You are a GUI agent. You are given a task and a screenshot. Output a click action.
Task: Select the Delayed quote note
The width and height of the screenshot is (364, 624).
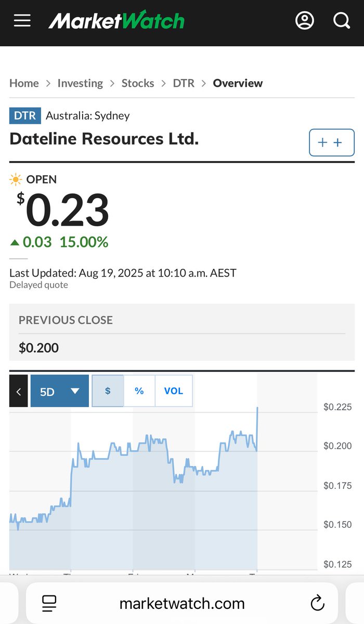click(x=38, y=285)
